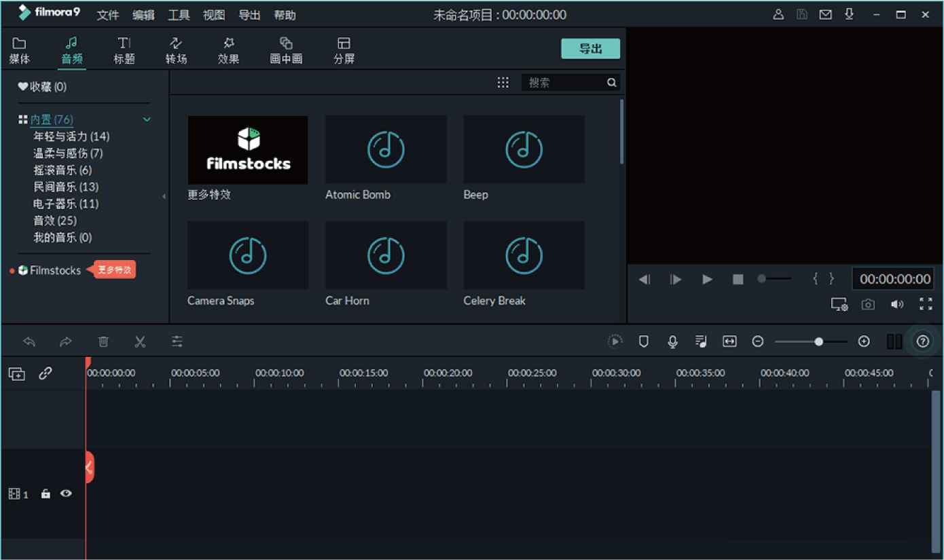Click the redo arrow in timeline toolbar
This screenshot has height=560, width=944.
click(x=66, y=341)
